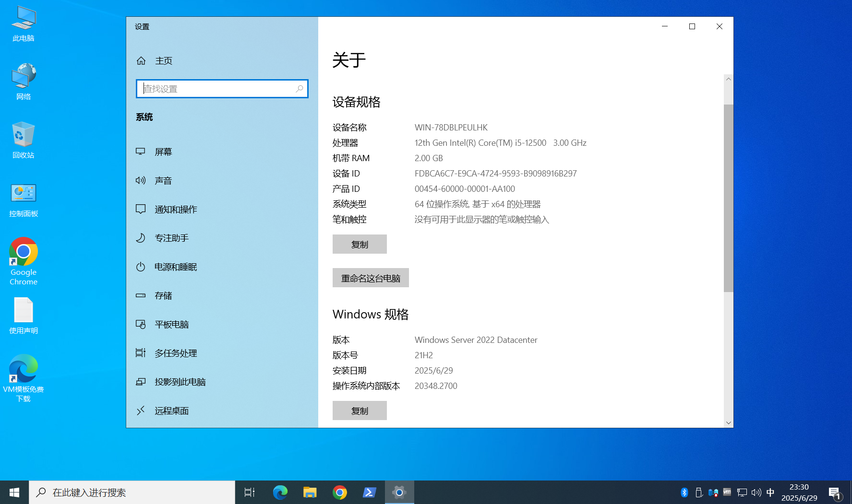Open the Display (屏幕) settings icon

click(x=141, y=152)
